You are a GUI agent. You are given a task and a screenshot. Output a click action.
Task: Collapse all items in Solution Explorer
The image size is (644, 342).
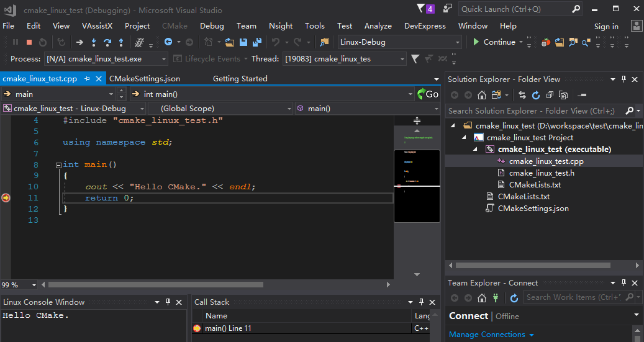pyautogui.click(x=549, y=95)
